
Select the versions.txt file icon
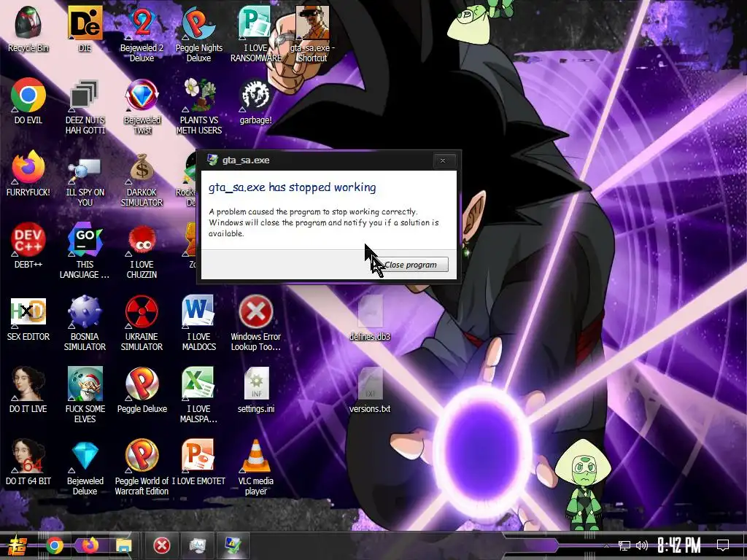click(x=370, y=384)
